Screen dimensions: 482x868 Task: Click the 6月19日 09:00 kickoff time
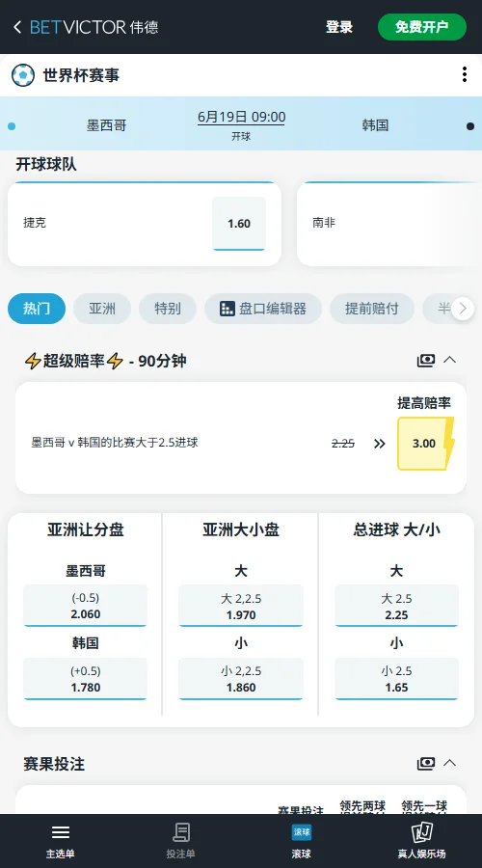coord(241,117)
